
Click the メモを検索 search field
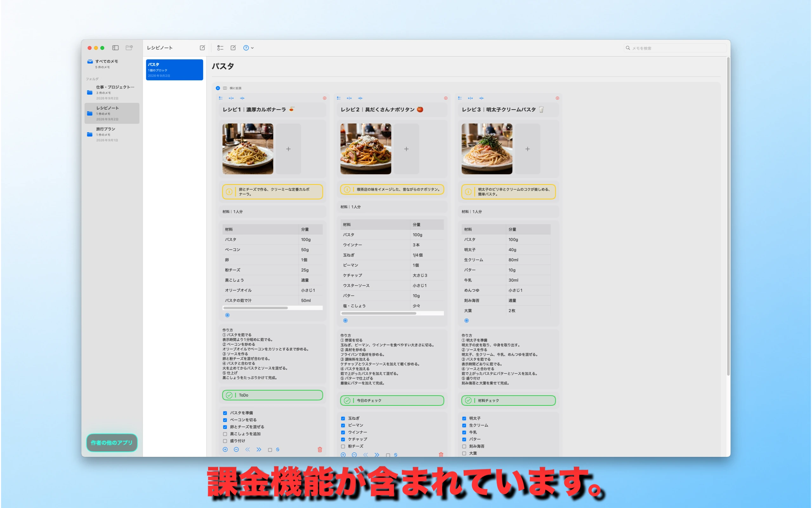pos(675,48)
